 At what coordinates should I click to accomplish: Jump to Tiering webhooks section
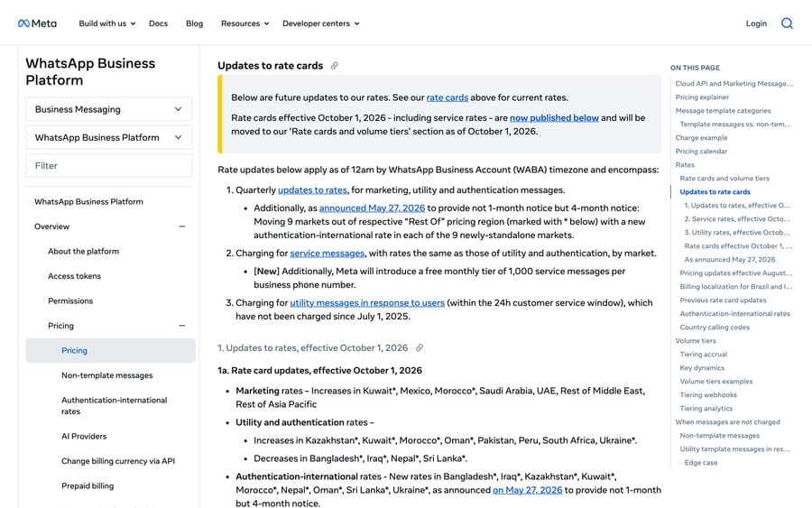[x=708, y=394]
